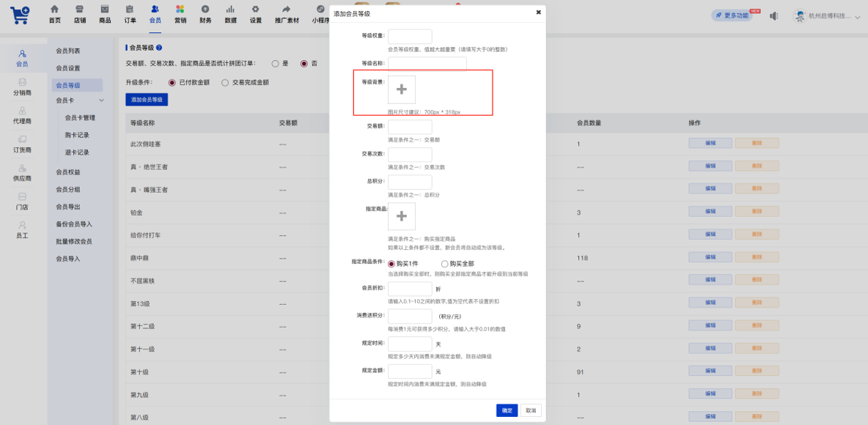The image size is (868, 425).
Task: Open the 供应商 sidebar icon
Action: click(x=22, y=169)
